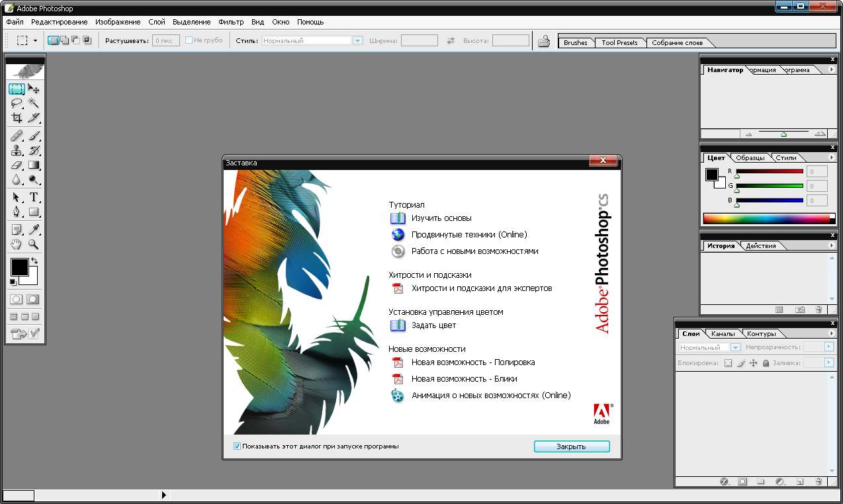843x504 pixels.
Task: Click the Hand tool
Action: click(17, 245)
